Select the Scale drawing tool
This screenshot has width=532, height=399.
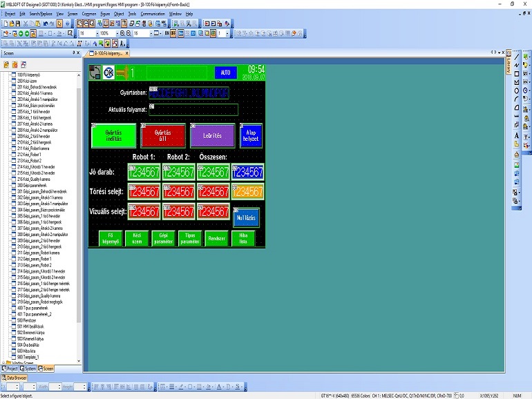[516, 116]
